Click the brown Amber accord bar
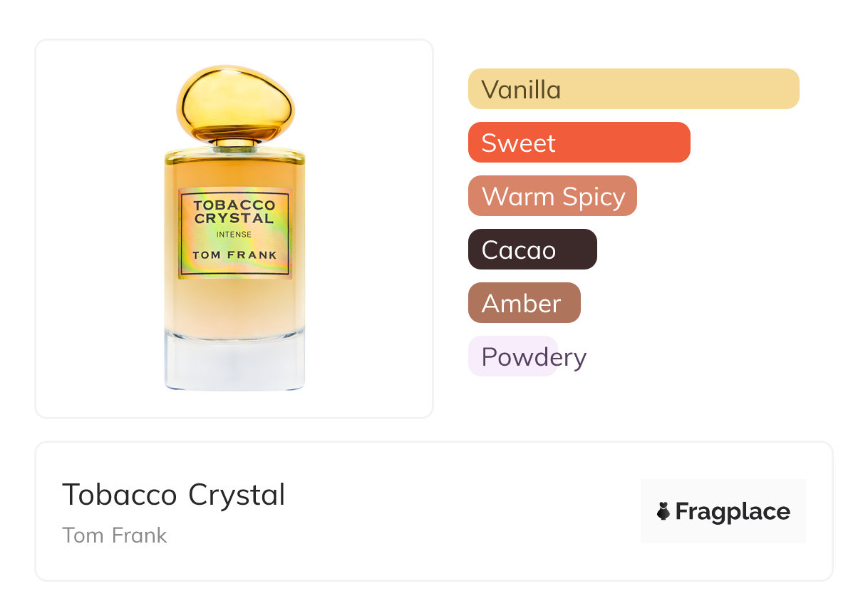868x616 pixels. pos(524,303)
